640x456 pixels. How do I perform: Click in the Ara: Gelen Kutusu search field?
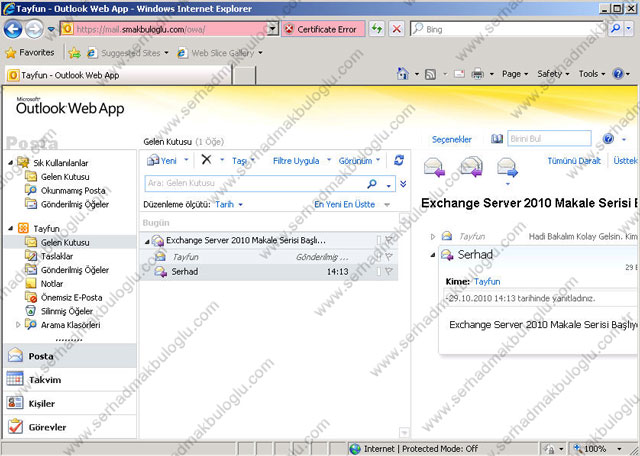(x=255, y=183)
